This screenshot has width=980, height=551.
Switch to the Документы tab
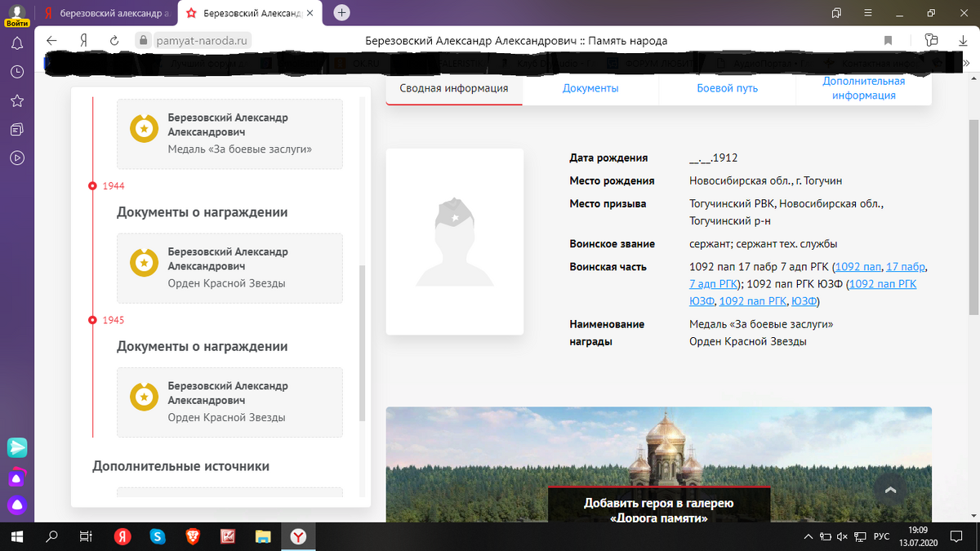(590, 88)
